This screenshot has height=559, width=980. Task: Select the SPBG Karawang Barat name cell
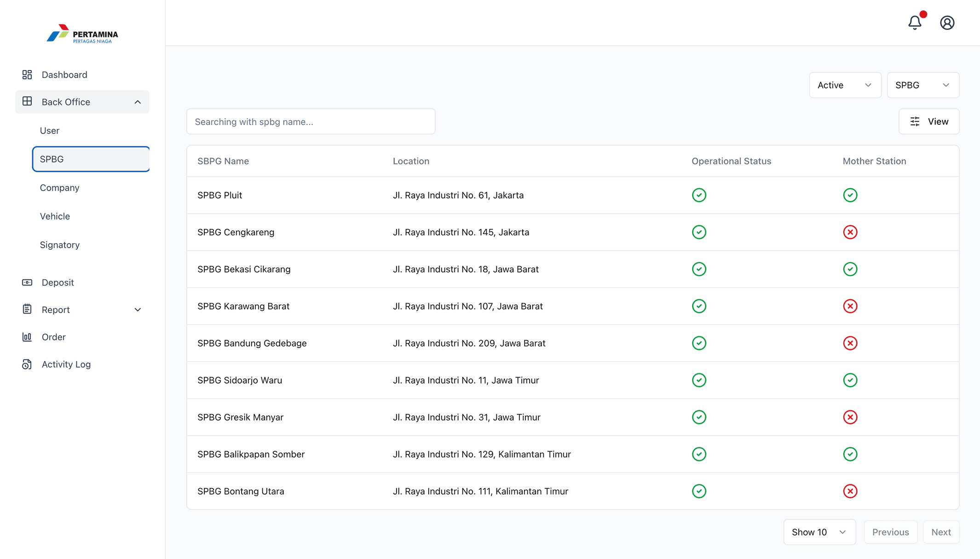point(243,306)
